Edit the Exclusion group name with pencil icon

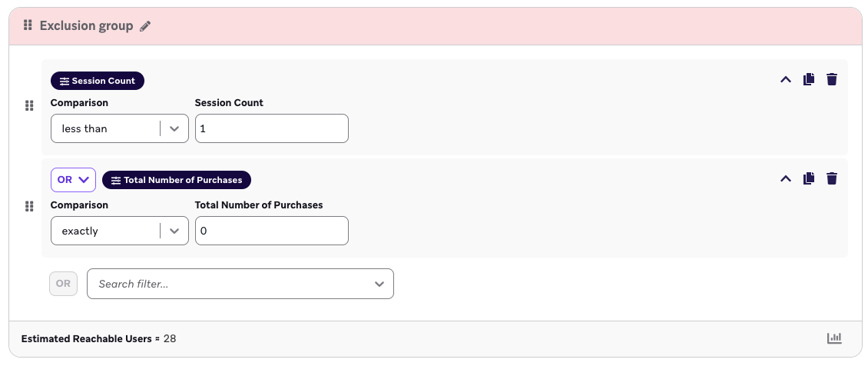tap(145, 26)
